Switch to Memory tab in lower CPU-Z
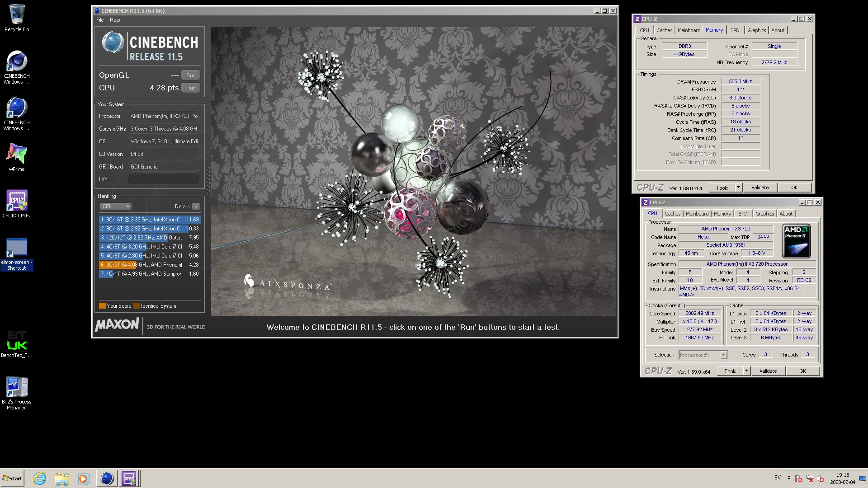Image resolution: width=868 pixels, height=488 pixels. [722, 214]
